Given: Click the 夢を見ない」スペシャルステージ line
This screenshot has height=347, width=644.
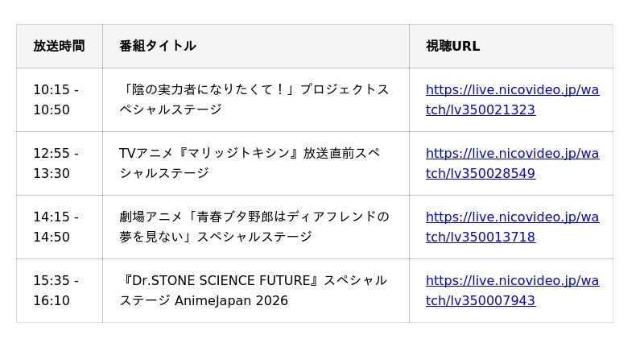Looking at the screenshot, I should click(x=215, y=238).
